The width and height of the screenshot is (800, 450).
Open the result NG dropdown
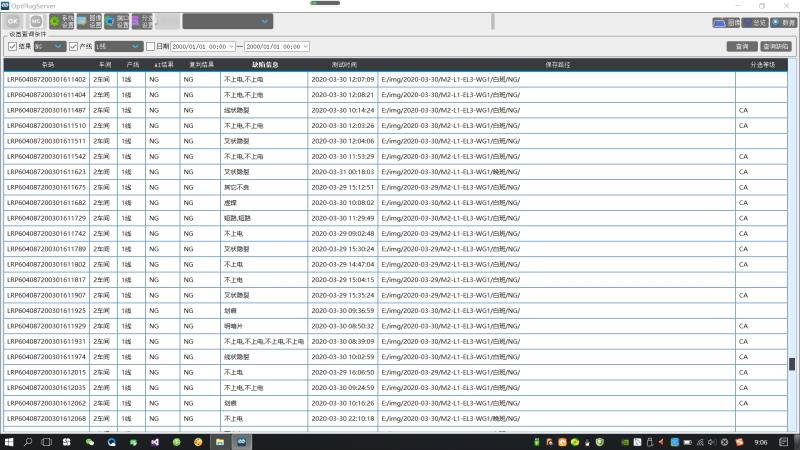[x=49, y=46]
